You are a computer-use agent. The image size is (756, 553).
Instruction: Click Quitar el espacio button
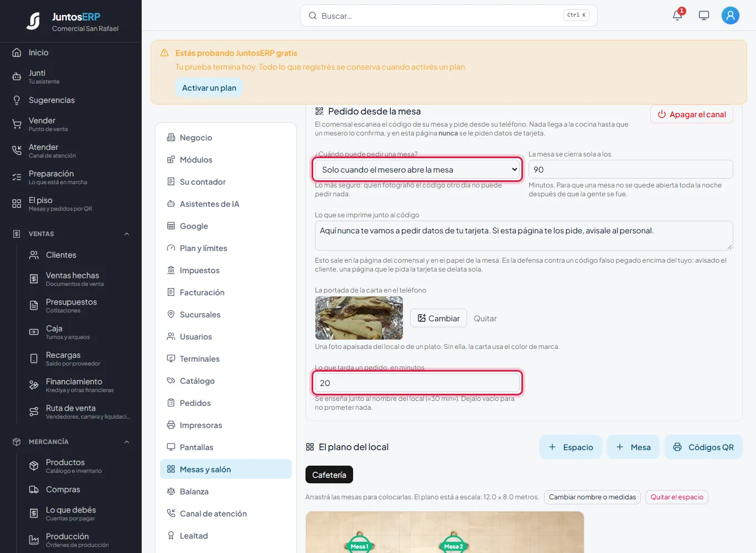point(677,497)
